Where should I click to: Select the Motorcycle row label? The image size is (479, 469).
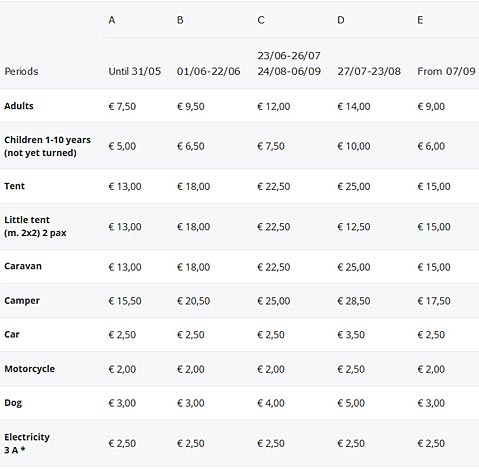30,369
